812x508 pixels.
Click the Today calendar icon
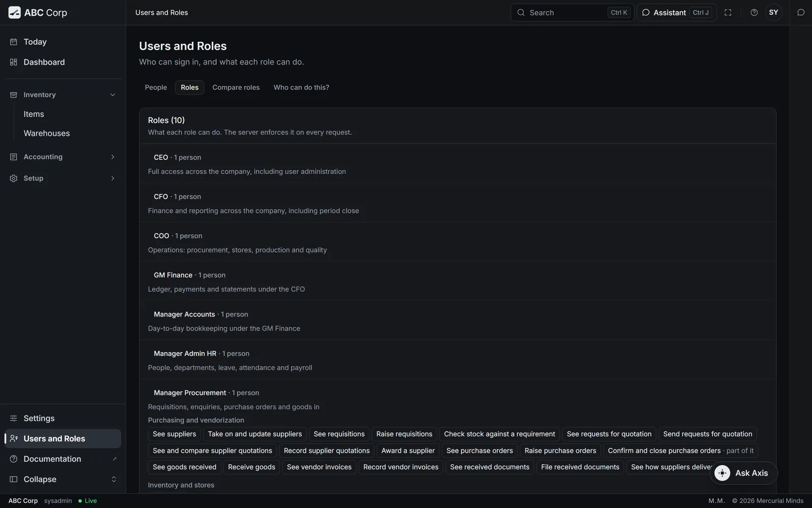[14, 42]
